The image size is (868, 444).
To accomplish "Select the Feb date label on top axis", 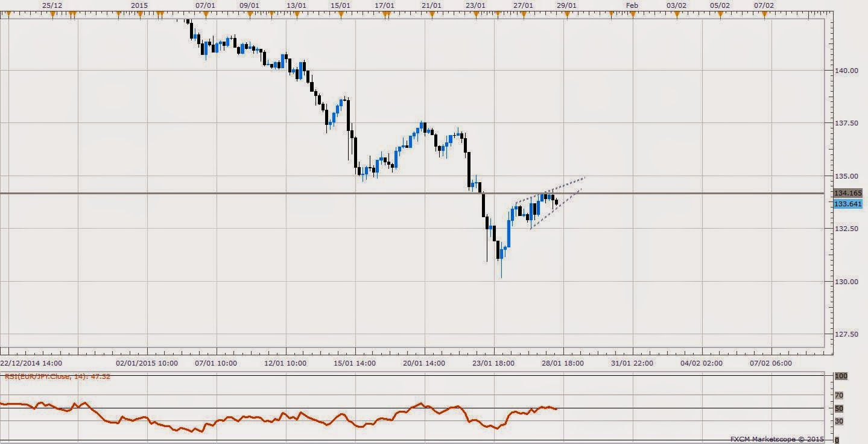I will (x=632, y=5).
